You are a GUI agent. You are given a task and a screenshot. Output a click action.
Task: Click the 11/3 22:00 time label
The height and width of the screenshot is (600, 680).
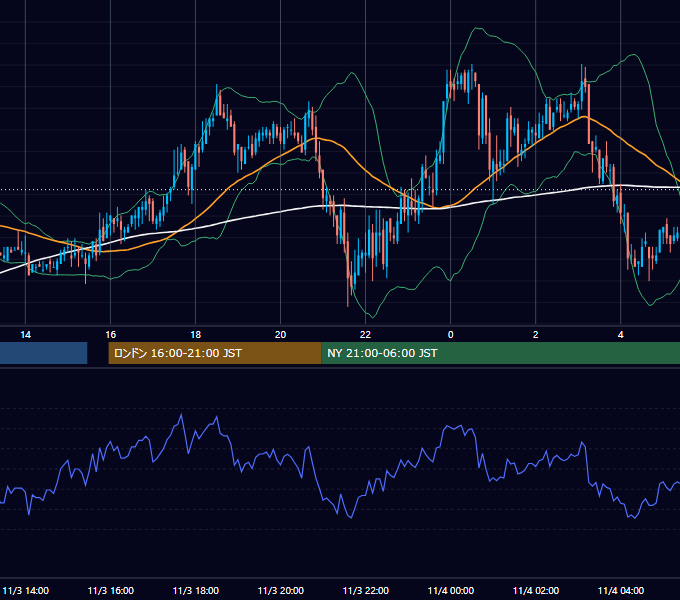click(x=366, y=590)
